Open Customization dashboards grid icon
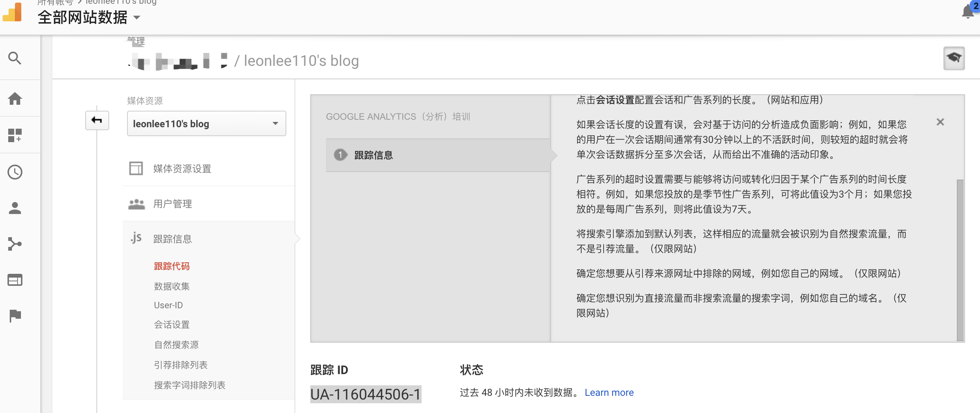 pyautogui.click(x=15, y=135)
